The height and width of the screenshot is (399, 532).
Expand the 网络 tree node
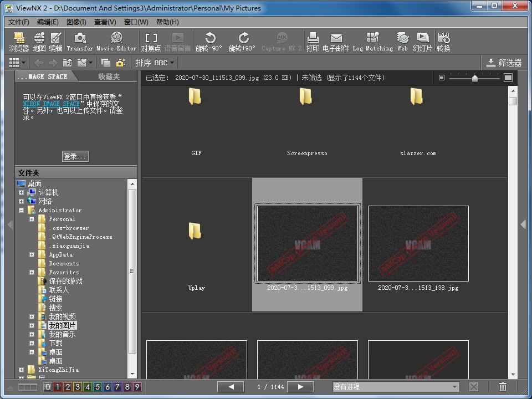click(22, 202)
